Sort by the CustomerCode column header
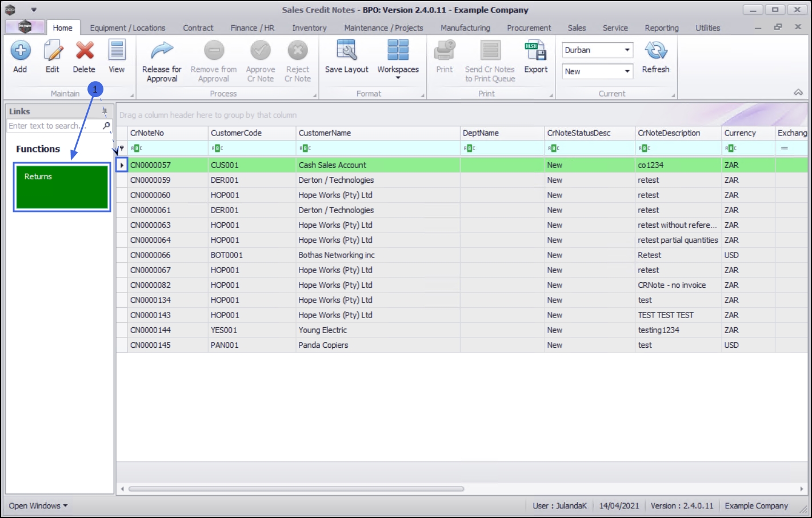 252,133
